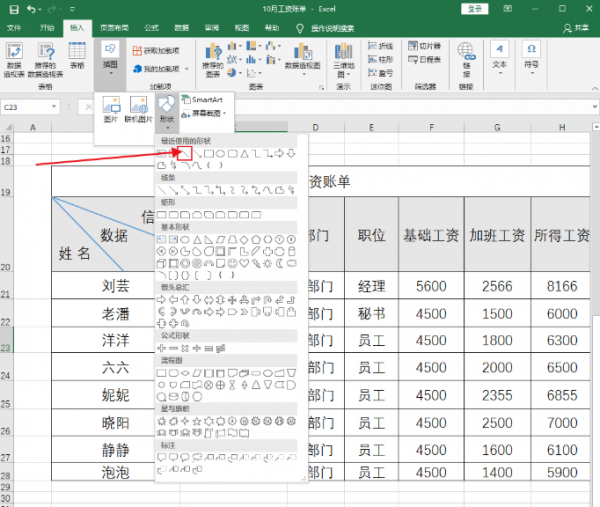
Task: Select column G header
Action: [497, 127]
